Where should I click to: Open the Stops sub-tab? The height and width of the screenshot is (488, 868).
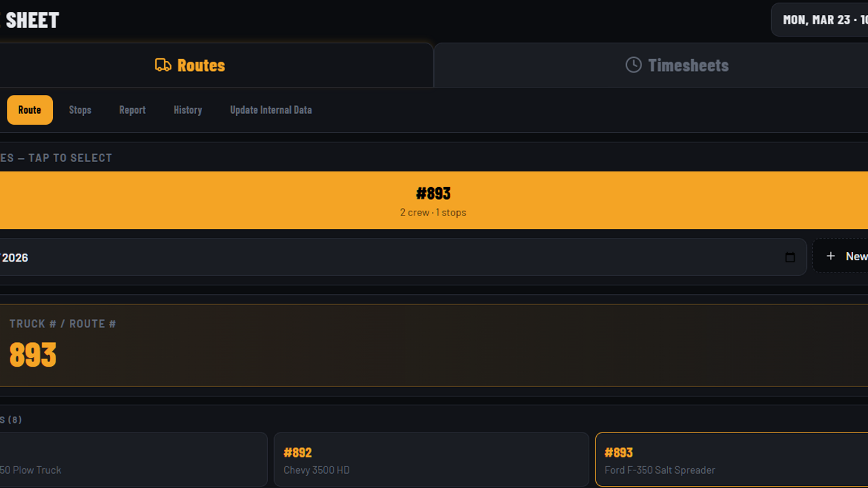80,110
